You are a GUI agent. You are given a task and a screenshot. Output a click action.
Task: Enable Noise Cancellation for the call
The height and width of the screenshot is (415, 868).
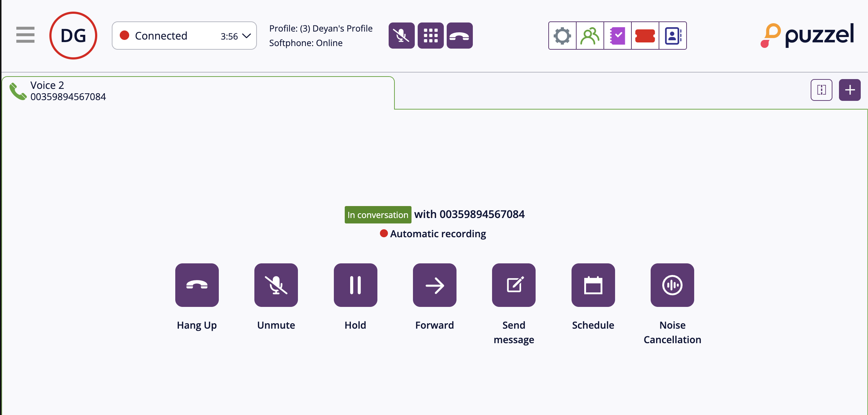click(x=672, y=285)
